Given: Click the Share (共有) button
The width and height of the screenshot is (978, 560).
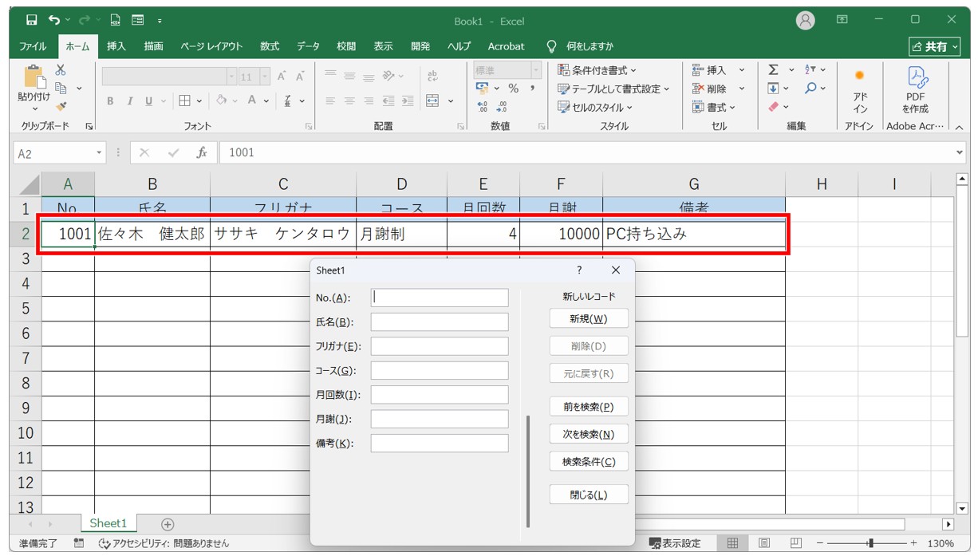Looking at the screenshot, I should pyautogui.click(x=935, y=47).
